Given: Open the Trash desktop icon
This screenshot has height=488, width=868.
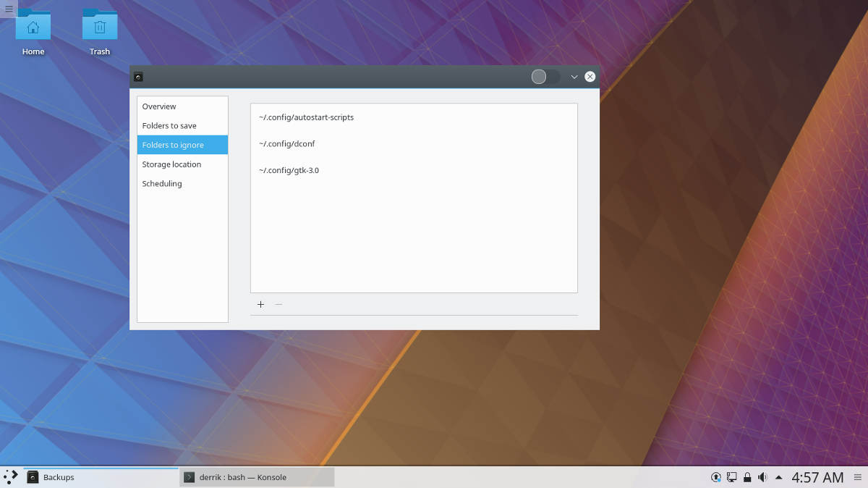Looking at the screenshot, I should click(x=100, y=33).
